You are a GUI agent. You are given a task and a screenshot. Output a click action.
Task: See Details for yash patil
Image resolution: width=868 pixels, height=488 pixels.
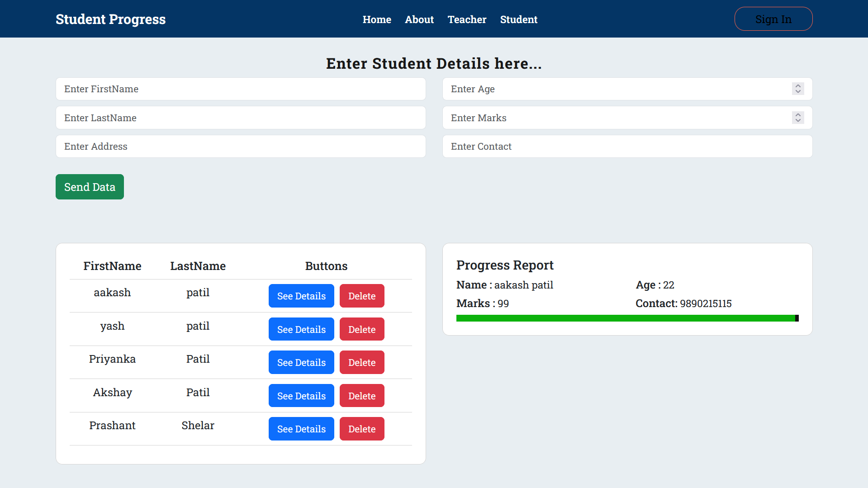click(301, 329)
